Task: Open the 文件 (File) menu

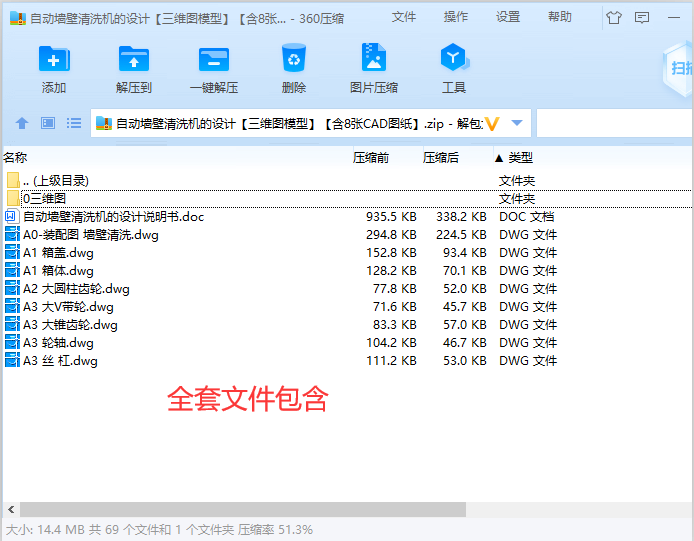Action: tap(404, 17)
